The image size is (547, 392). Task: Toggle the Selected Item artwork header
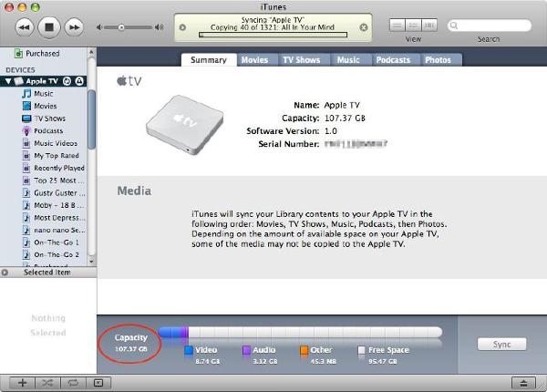(48, 273)
